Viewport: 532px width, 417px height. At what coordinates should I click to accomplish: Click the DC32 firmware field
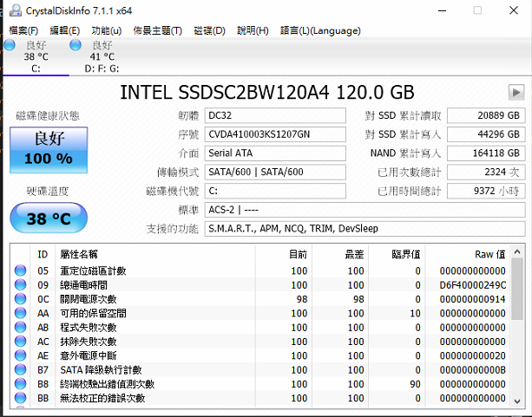point(275,115)
